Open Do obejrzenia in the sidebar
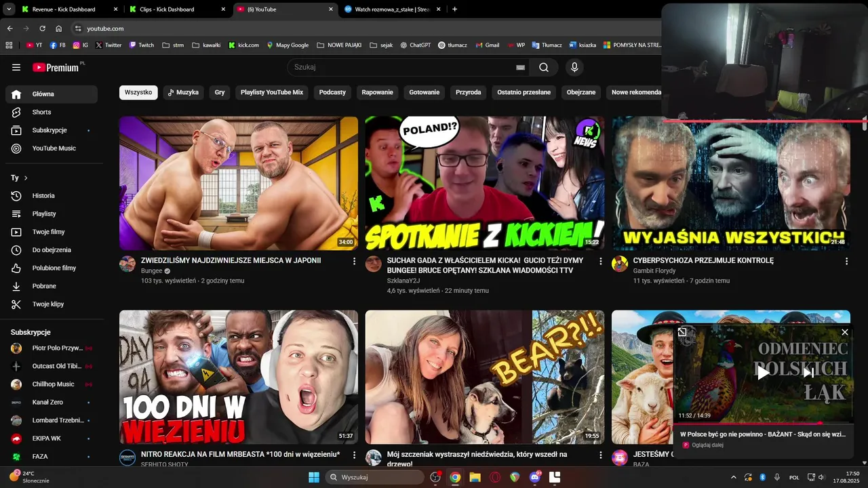This screenshot has height=488, width=868. coord(52,250)
